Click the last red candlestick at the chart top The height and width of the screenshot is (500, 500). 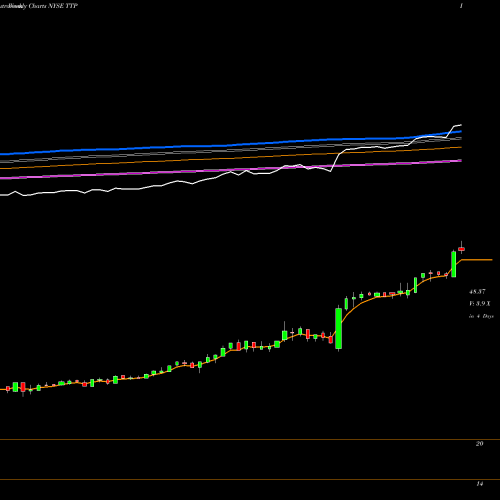(462, 249)
